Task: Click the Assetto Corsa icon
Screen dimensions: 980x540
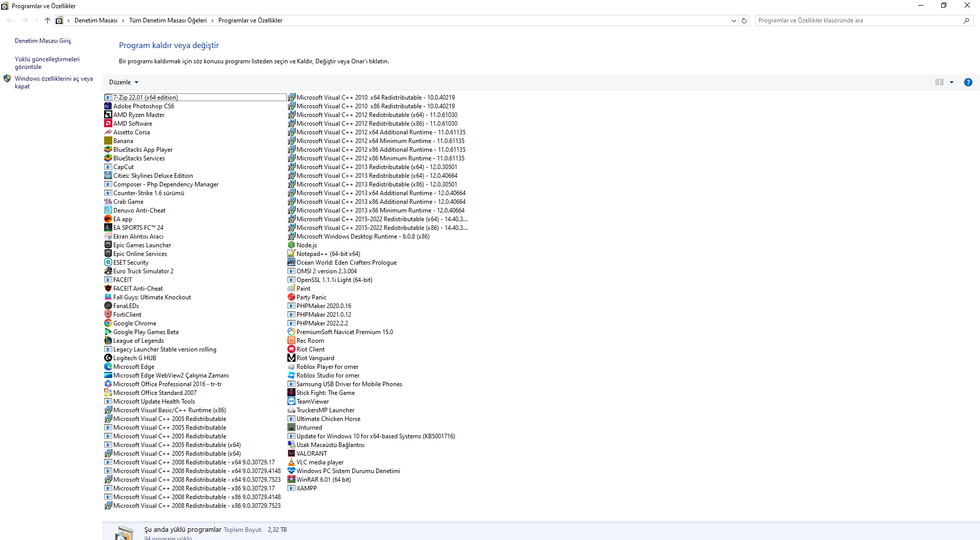Action: [x=108, y=132]
